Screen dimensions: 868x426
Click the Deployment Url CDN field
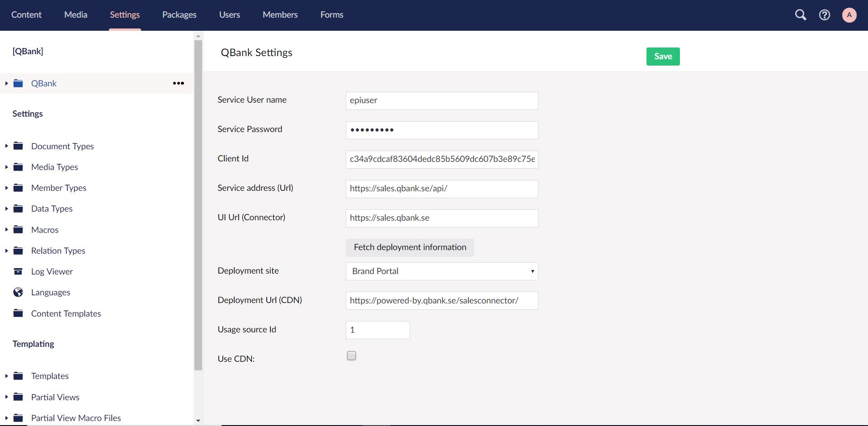tap(442, 301)
